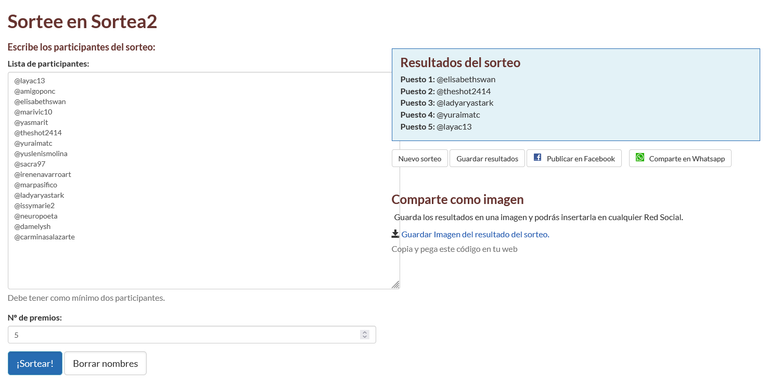
Task: Click the Nº de premios input field
Action: pos(192,335)
